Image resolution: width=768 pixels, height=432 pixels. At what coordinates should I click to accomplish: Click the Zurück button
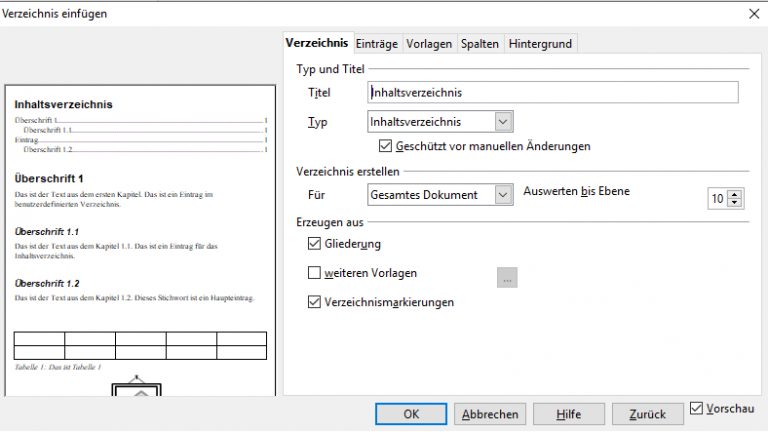click(x=648, y=414)
